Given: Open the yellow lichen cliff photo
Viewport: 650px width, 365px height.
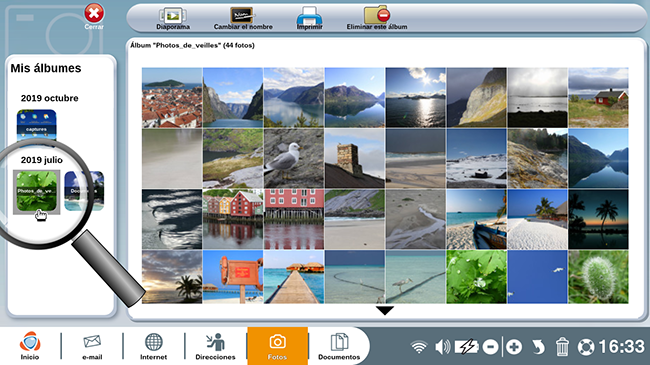Looking at the screenshot, I should click(x=476, y=97).
